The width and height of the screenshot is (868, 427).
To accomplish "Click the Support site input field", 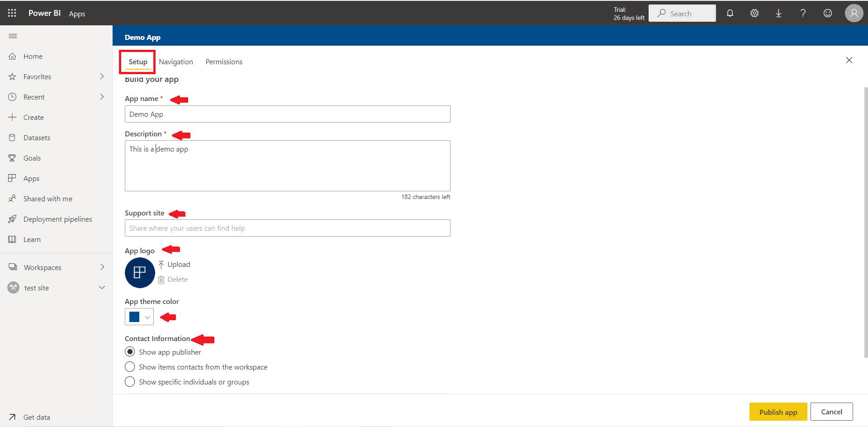I will coord(287,228).
